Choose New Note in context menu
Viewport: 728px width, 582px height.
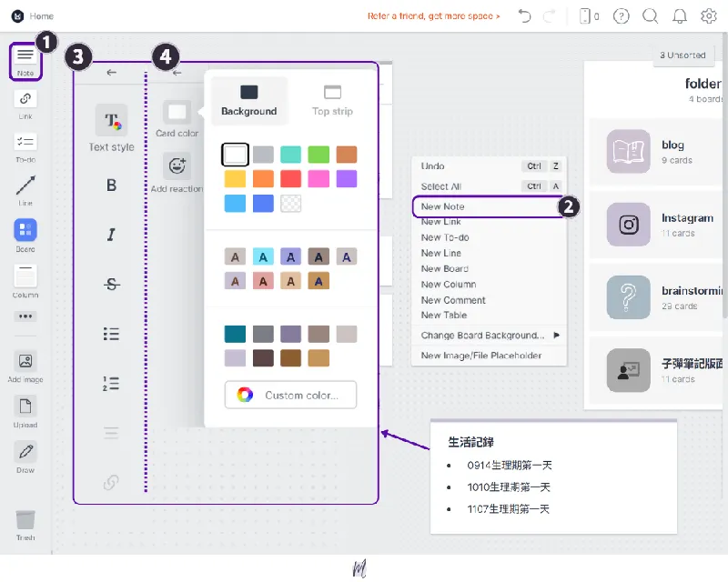488,206
